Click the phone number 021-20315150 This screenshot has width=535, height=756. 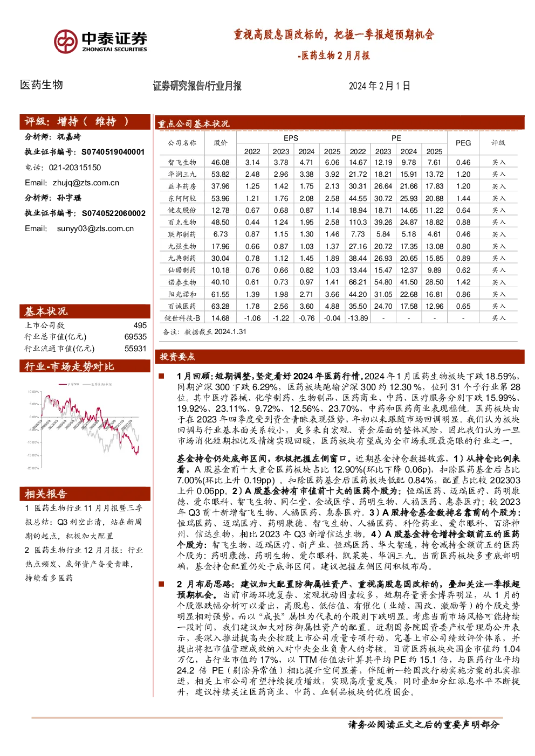coord(75,168)
